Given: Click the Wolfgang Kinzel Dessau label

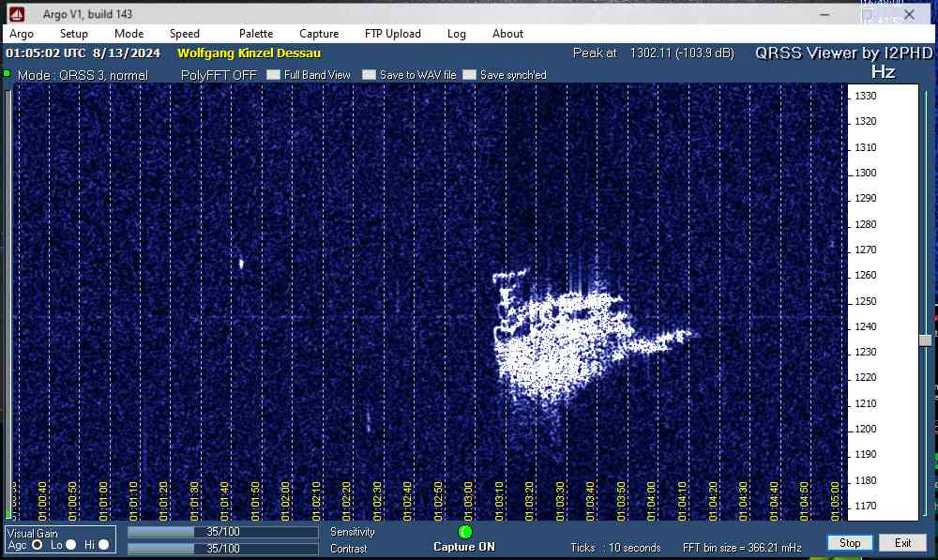Looking at the screenshot, I should tap(249, 53).
